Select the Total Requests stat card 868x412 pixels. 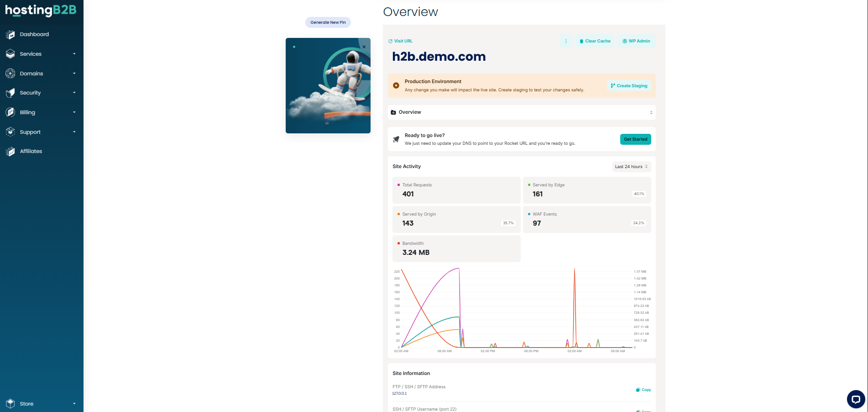[456, 190]
